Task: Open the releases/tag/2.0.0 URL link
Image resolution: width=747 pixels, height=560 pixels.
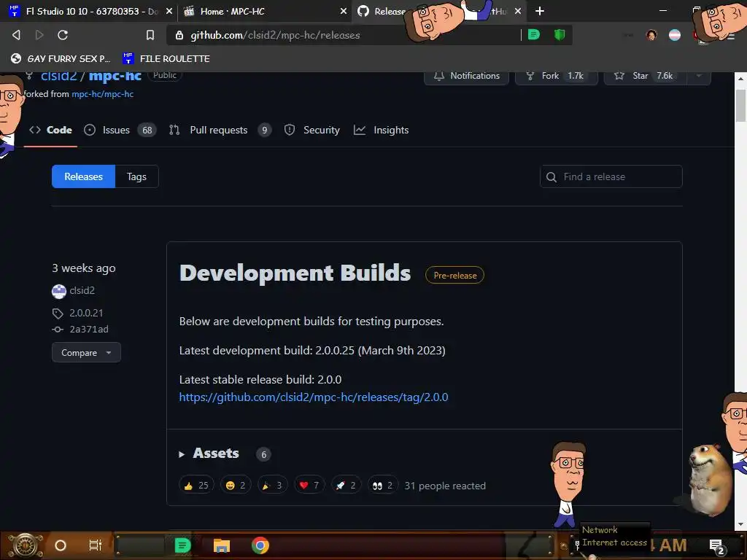Action: click(314, 397)
